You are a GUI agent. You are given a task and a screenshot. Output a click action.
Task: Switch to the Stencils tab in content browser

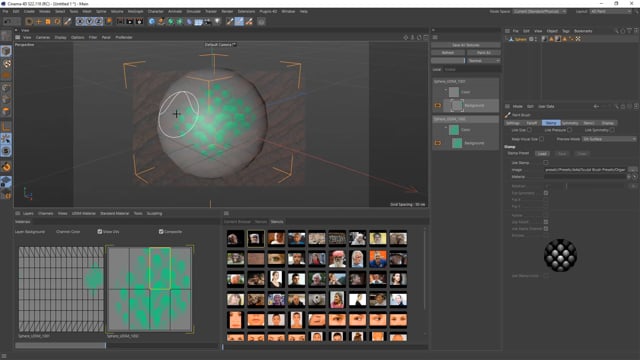click(x=277, y=222)
